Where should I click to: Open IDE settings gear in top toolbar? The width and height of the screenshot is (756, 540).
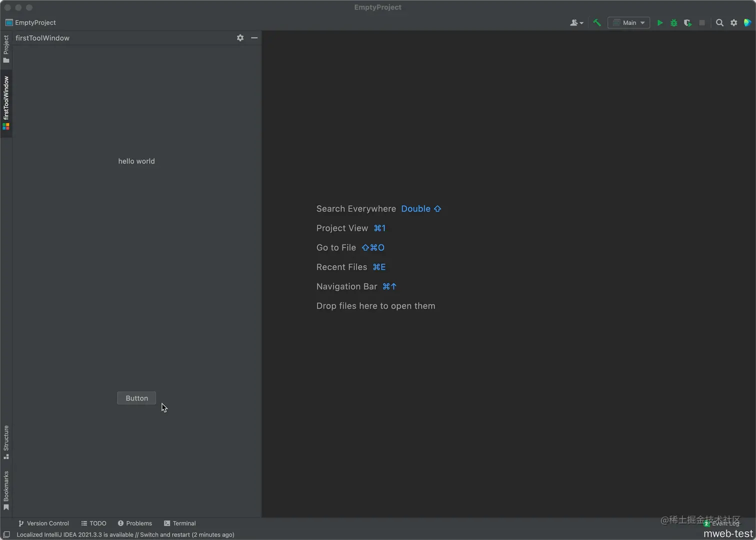point(733,22)
